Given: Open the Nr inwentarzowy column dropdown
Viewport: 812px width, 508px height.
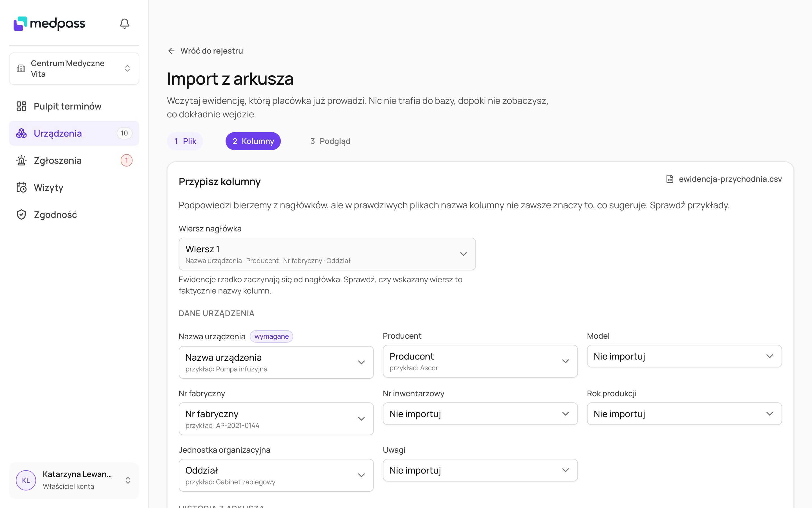Looking at the screenshot, I should pyautogui.click(x=480, y=414).
